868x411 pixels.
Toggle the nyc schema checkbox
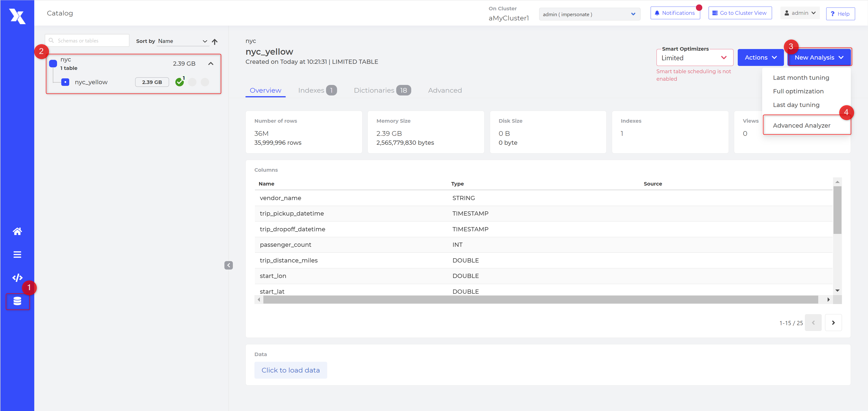[x=53, y=64]
